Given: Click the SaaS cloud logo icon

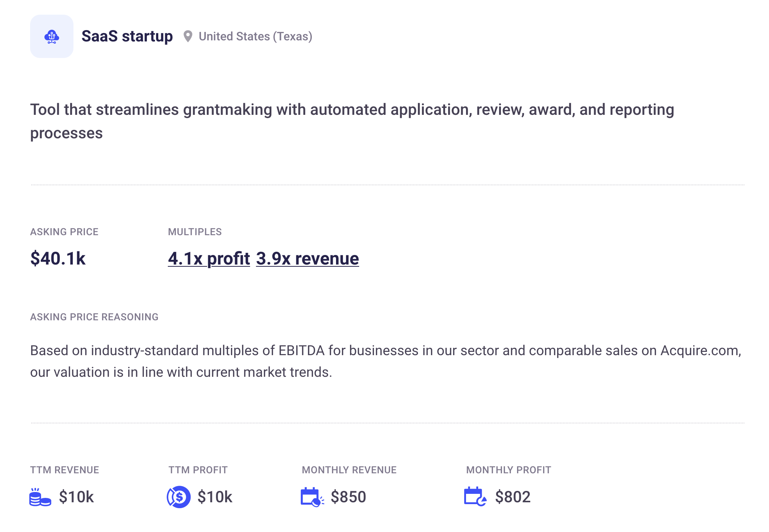Looking at the screenshot, I should (51, 36).
